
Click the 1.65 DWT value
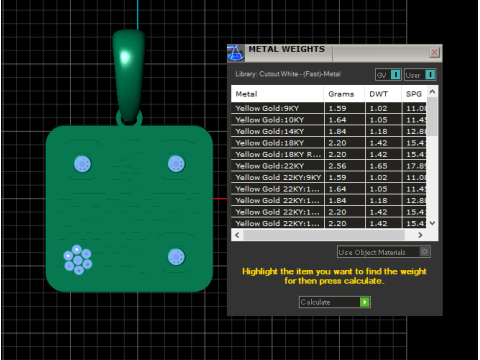(378, 166)
